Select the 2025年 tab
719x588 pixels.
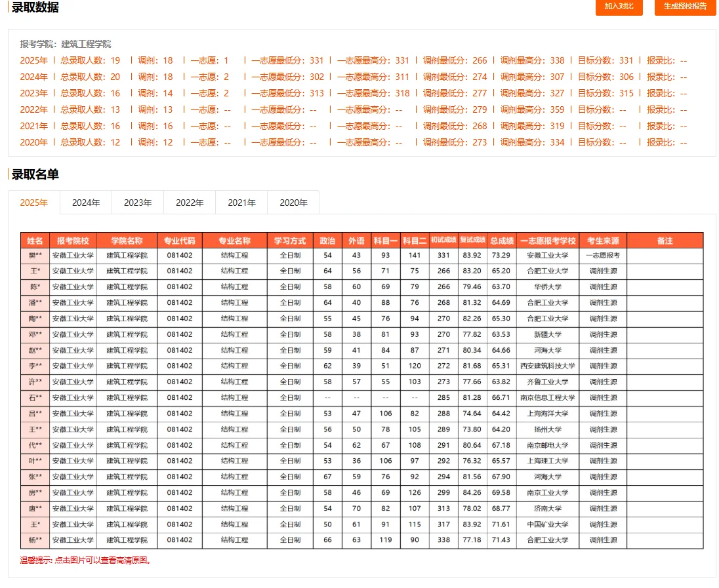34,203
